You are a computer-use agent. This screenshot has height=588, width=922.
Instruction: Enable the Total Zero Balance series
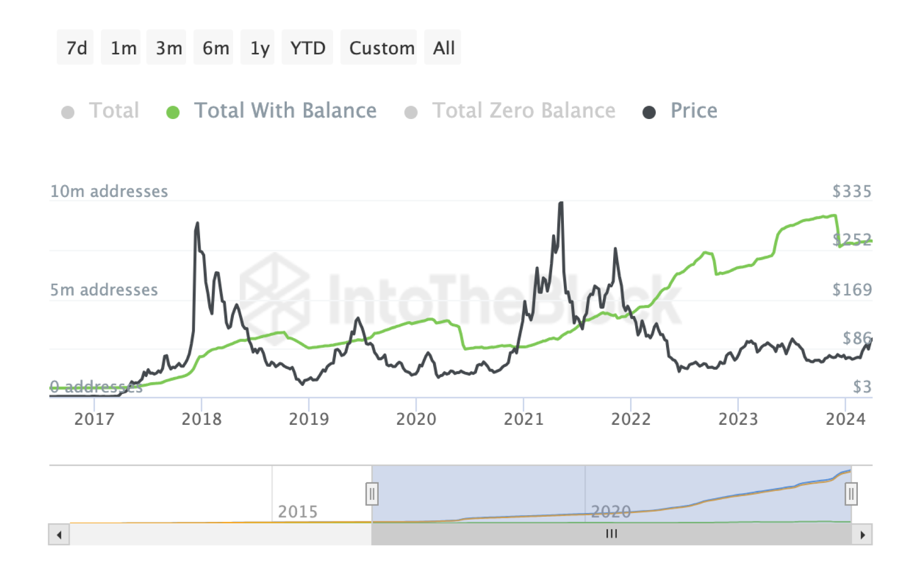(523, 111)
